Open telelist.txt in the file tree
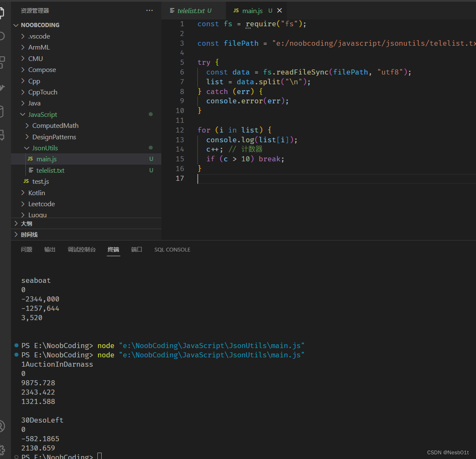 pyautogui.click(x=86, y=170)
